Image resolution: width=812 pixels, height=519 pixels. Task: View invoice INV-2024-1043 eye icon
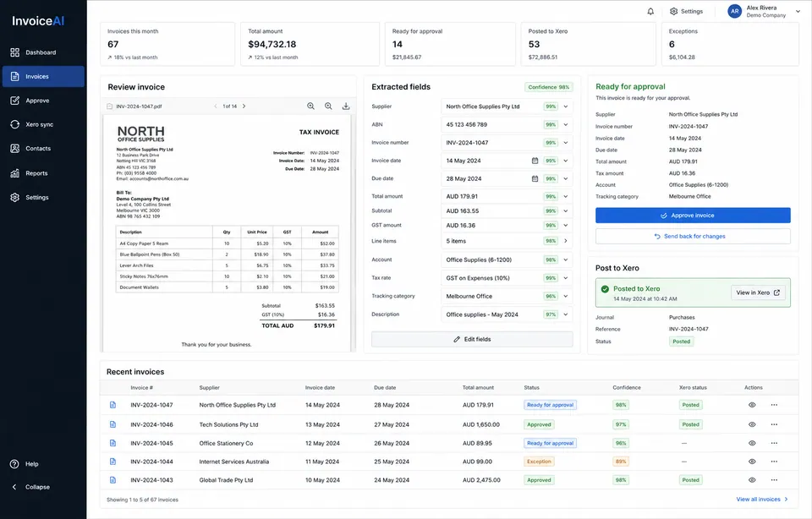tap(752, 480)
